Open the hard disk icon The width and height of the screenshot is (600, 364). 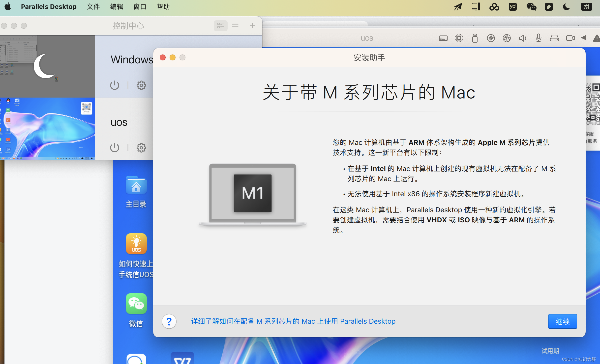tap(555, 38)
